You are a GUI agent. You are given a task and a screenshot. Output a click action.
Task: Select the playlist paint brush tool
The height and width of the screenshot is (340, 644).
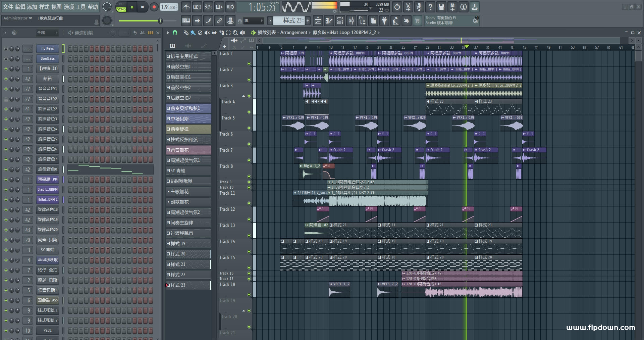pyautogui.click(x=193, y=33)
